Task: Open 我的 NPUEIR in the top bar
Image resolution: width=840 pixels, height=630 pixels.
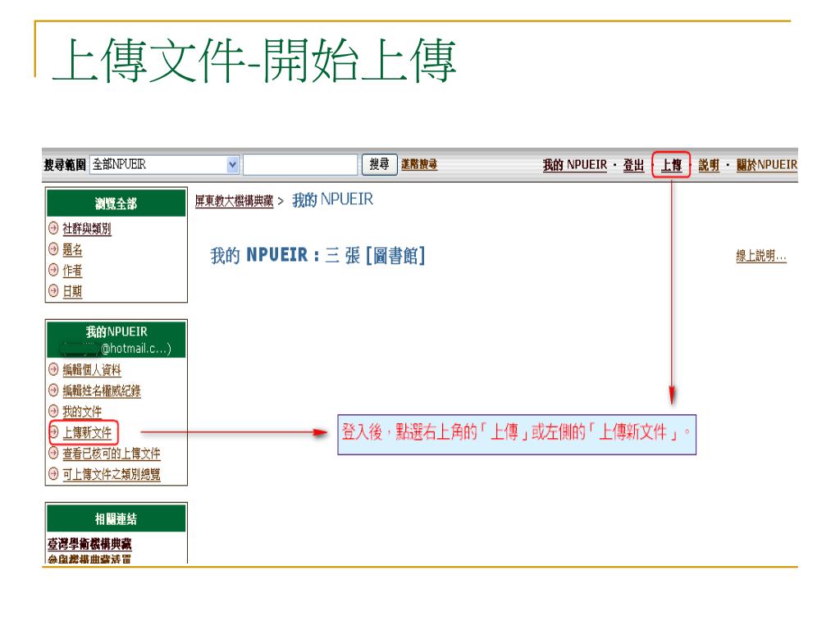Action: (x=575, y=165)
